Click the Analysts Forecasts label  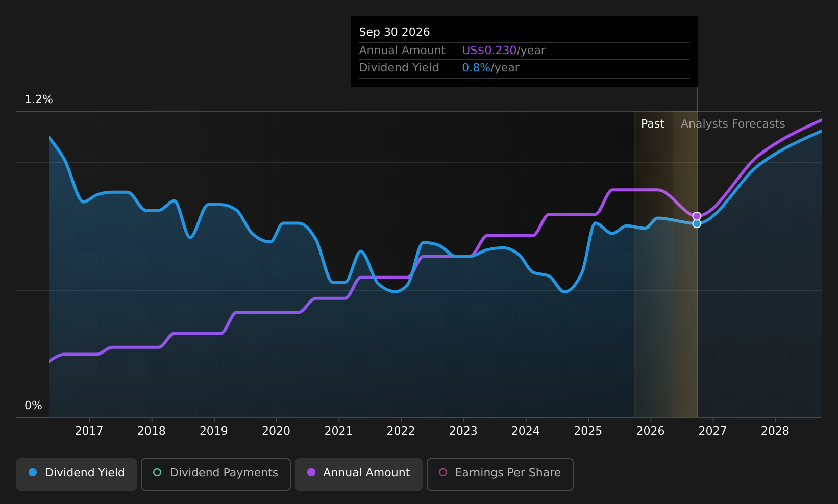[733, 124]
